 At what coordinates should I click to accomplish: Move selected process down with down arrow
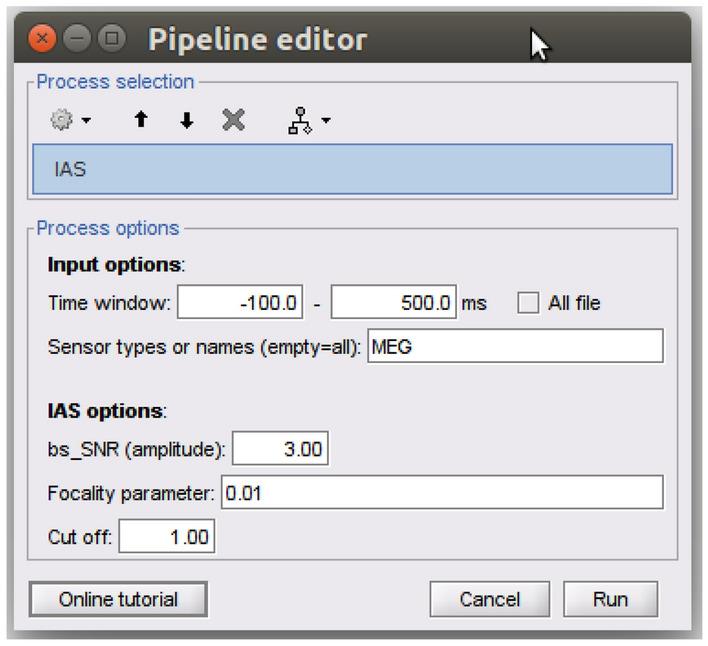(188, 121)
